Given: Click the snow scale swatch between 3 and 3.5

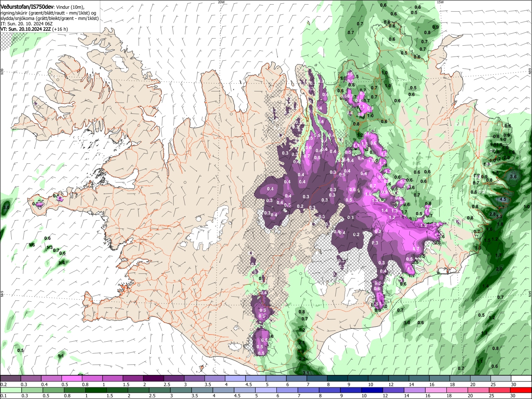Looking at the screenshot, I should (194, 379).
